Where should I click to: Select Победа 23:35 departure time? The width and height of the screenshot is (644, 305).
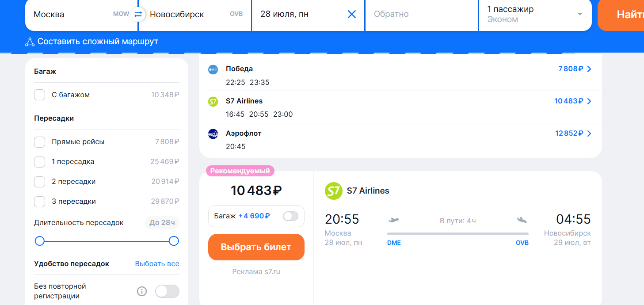point(259,83)
